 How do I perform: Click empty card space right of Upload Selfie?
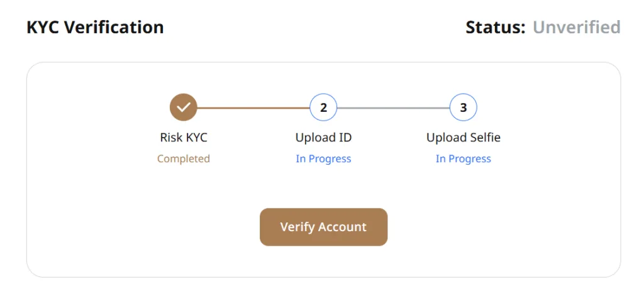(560, 138)
